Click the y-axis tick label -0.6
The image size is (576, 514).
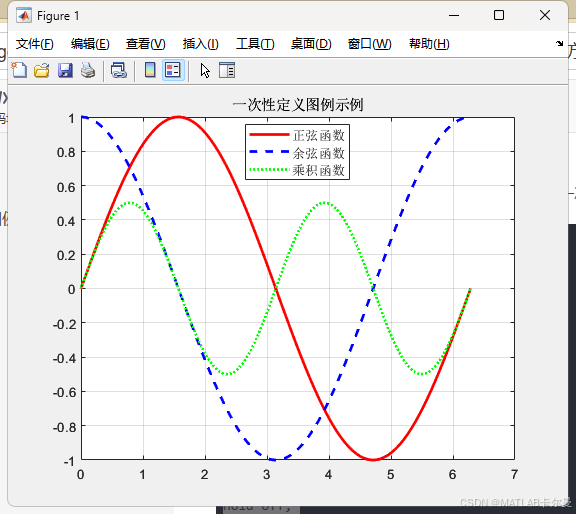[64, 392]
